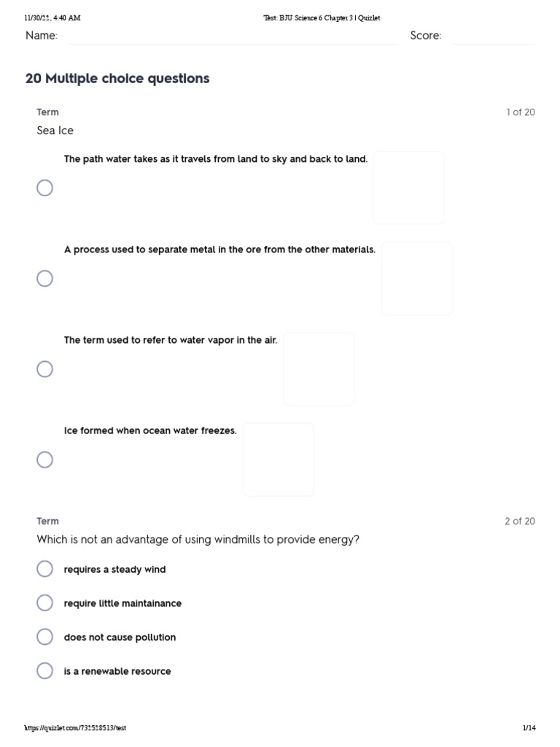Click the 'Ice formed when ocean water freezes' text

point(150,431)
